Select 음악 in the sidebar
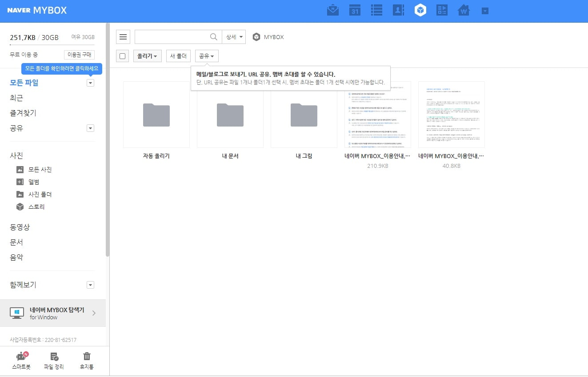 click(x=16, y=257)
